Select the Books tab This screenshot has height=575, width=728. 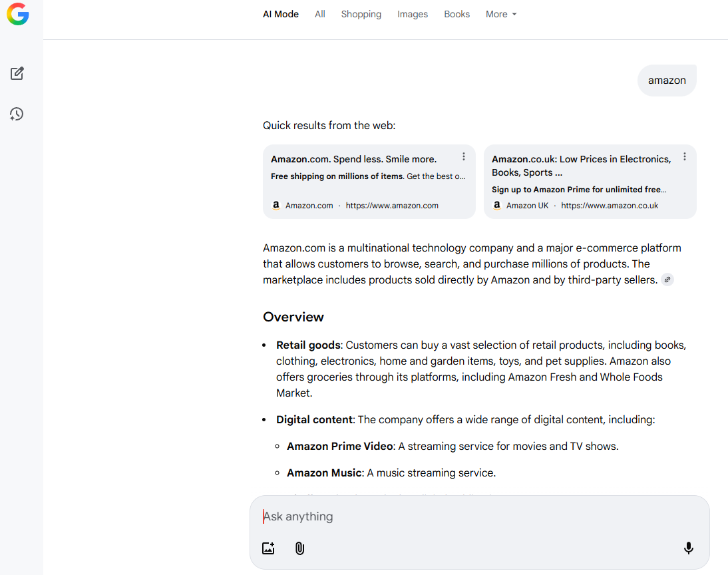click(x=457, y=14)
